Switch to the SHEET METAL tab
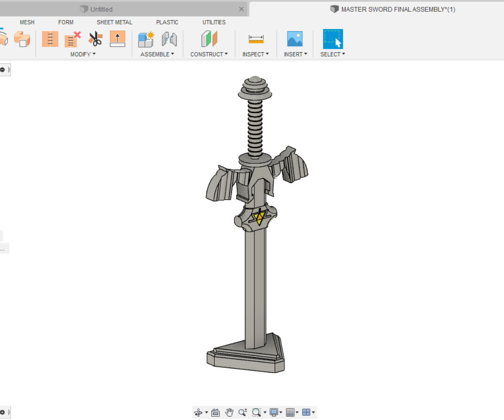The width and height of the screenshot is (504, 420). click(x=114, y=22)
